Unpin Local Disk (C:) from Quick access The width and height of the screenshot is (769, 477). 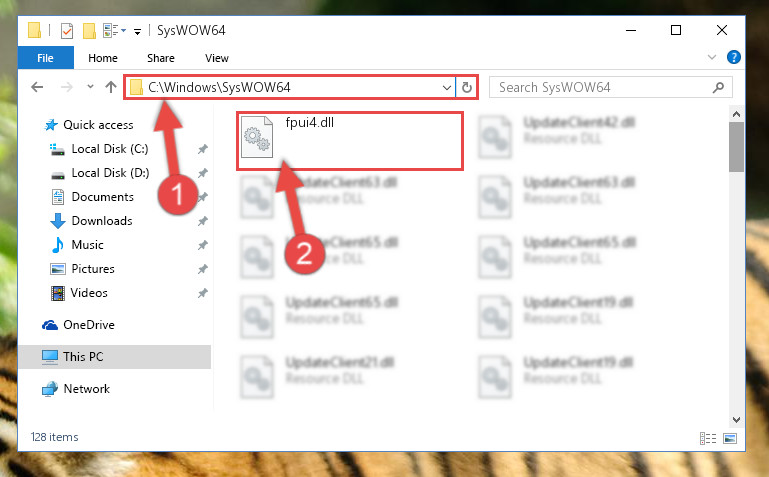tap(202, 149)
